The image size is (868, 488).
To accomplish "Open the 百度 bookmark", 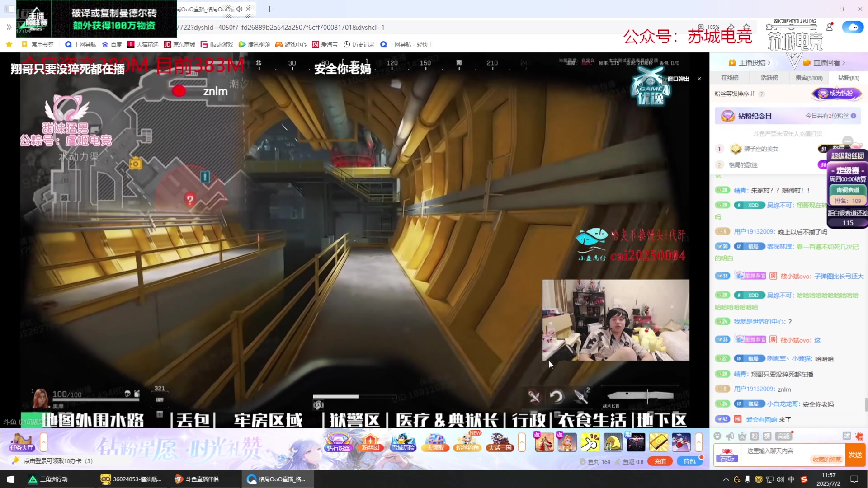I will click(112, 44).
